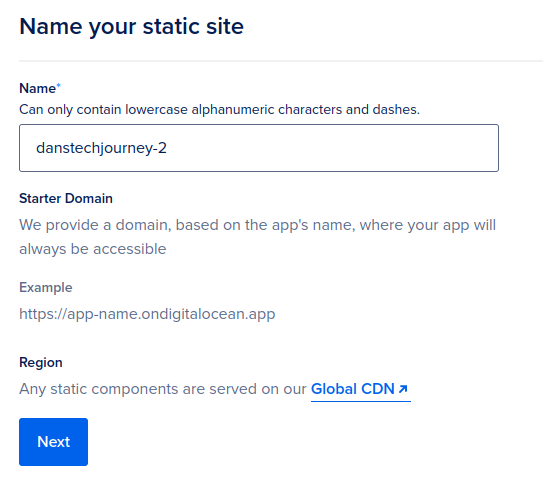Click the blue required asterisk next to Name
Screen dimensions: 543x491
coord(59,85)
